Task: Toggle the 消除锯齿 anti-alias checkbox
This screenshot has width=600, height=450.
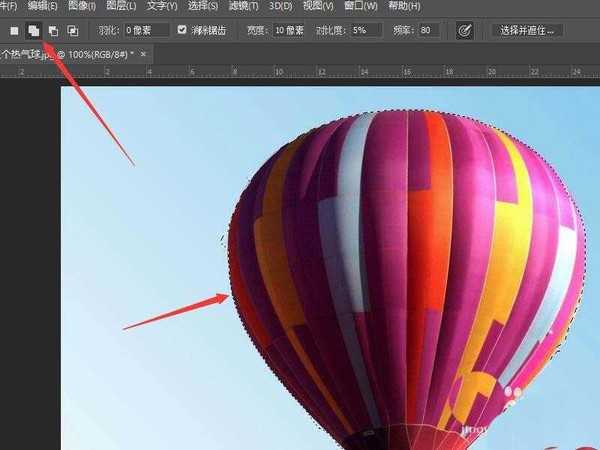Action: 182,31
